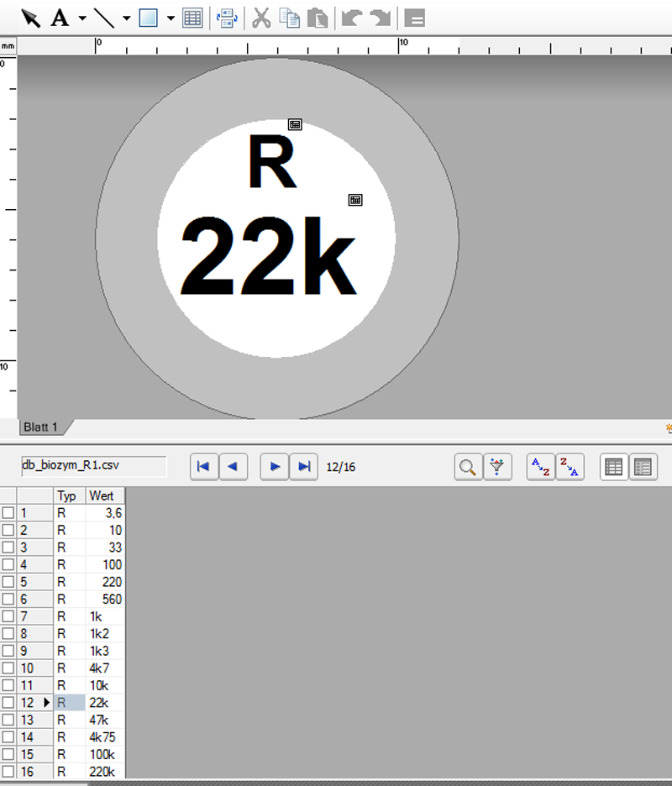The width and height of the screenshot is (672, 786).
Task: Tick the checkbox for row 2
Action: tap(8, 530)
